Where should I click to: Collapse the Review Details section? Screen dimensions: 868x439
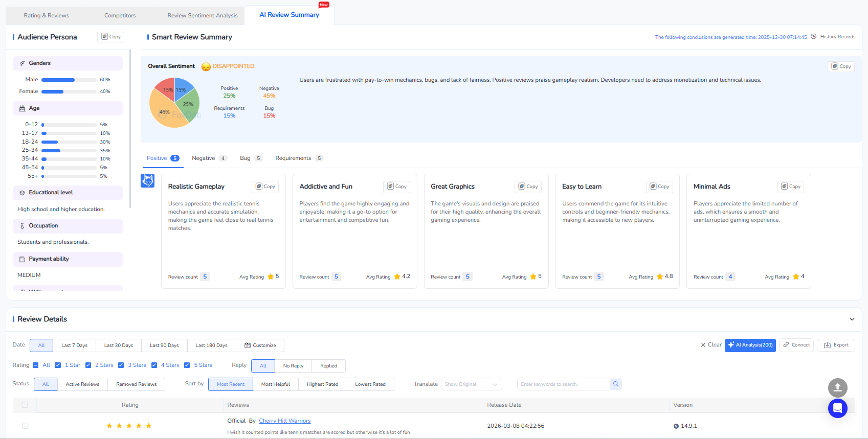[x=852, y=319]
